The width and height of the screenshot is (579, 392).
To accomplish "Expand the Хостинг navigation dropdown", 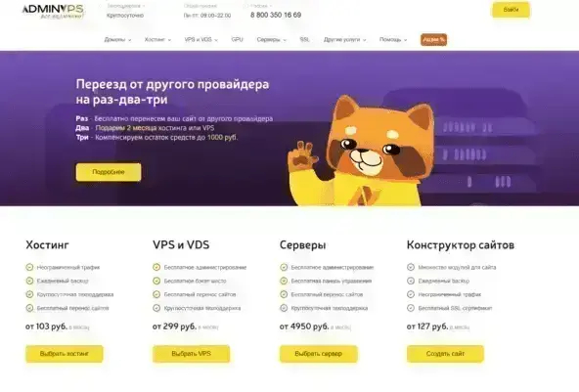I will point(157,39).
